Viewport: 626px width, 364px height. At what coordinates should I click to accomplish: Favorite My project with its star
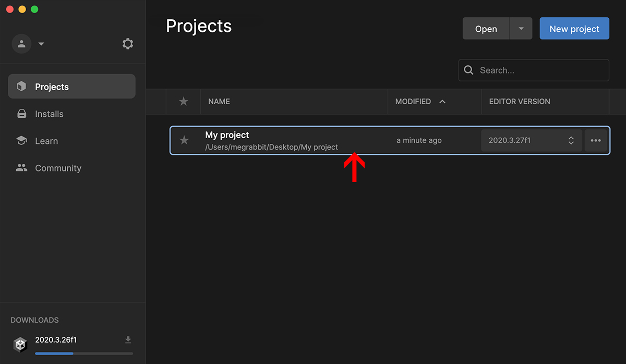pos(184,140)
